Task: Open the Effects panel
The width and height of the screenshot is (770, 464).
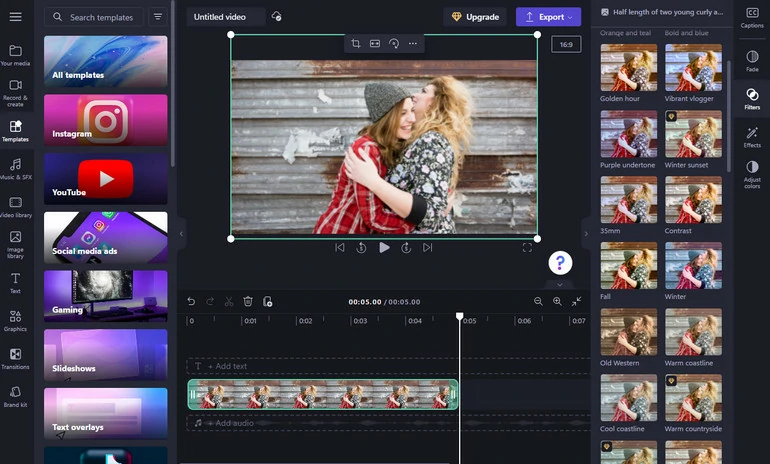Action: 752,137
